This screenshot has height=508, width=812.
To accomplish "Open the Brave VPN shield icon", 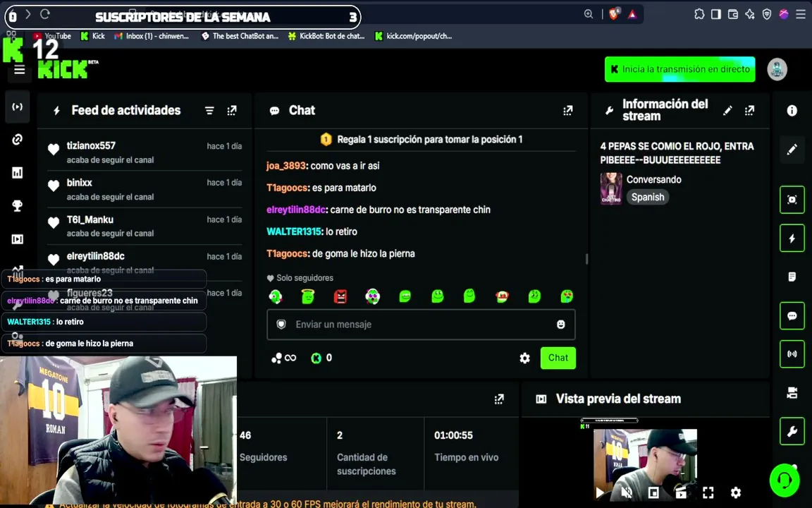I will 767,14.
